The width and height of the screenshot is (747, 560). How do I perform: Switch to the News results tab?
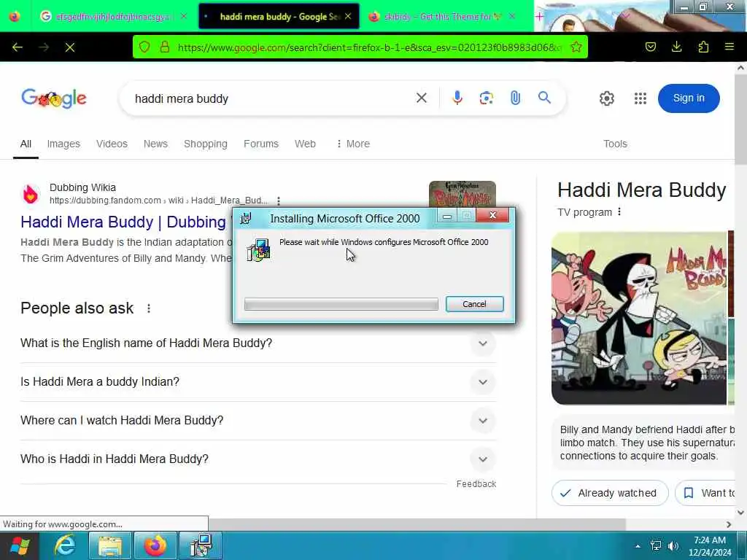(x=155, y=144)
